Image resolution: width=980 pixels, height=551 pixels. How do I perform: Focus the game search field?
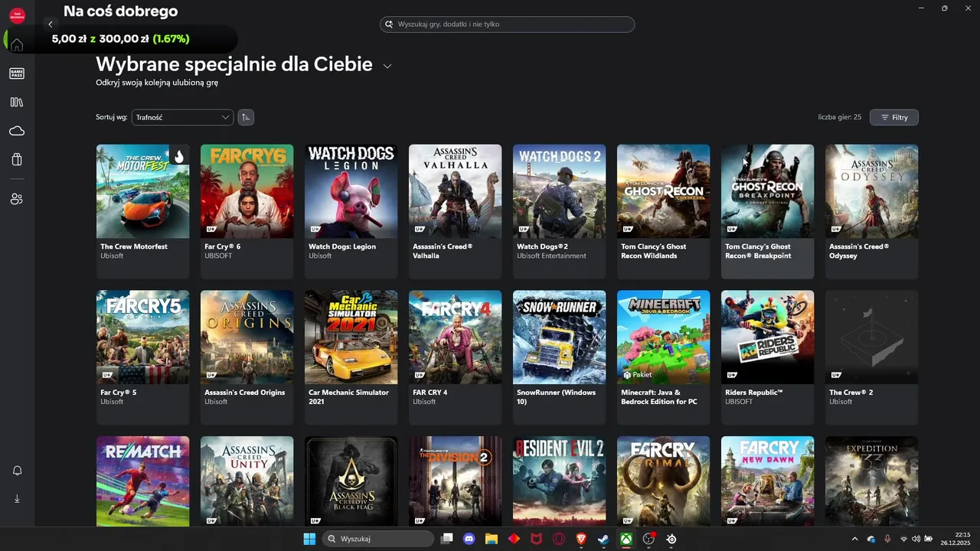click(x=507, y=24)
